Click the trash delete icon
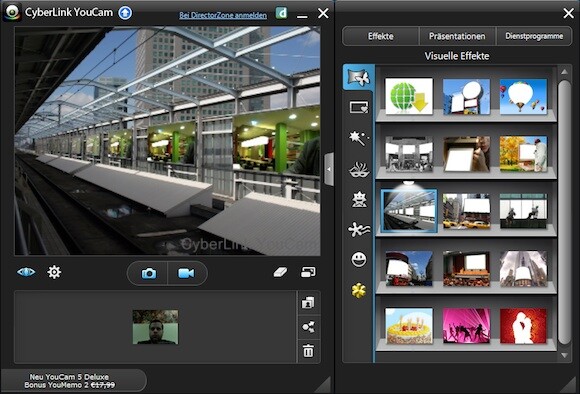This screenshot has height=394, width=580. coord(308,350)
